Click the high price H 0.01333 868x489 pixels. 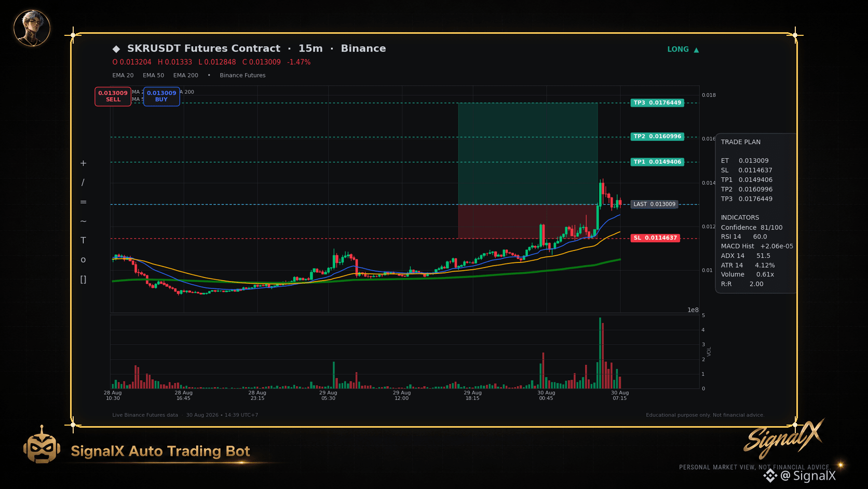175,62
